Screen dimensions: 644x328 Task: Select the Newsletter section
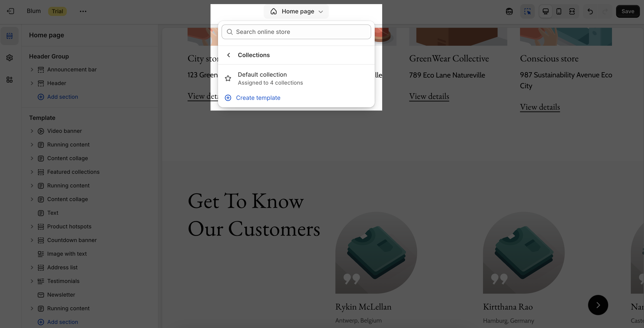61,295
